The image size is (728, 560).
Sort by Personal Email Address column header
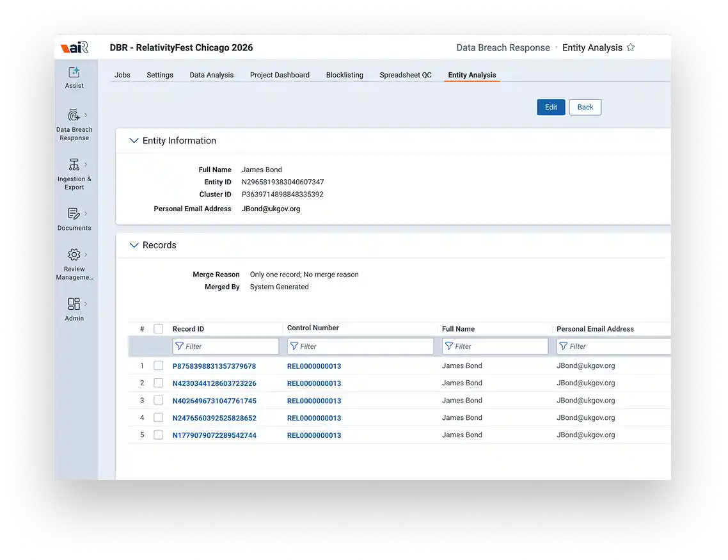click(595, 329)
